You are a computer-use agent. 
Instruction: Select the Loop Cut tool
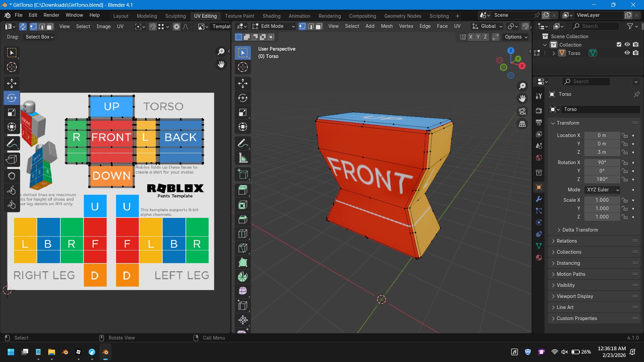243,234
